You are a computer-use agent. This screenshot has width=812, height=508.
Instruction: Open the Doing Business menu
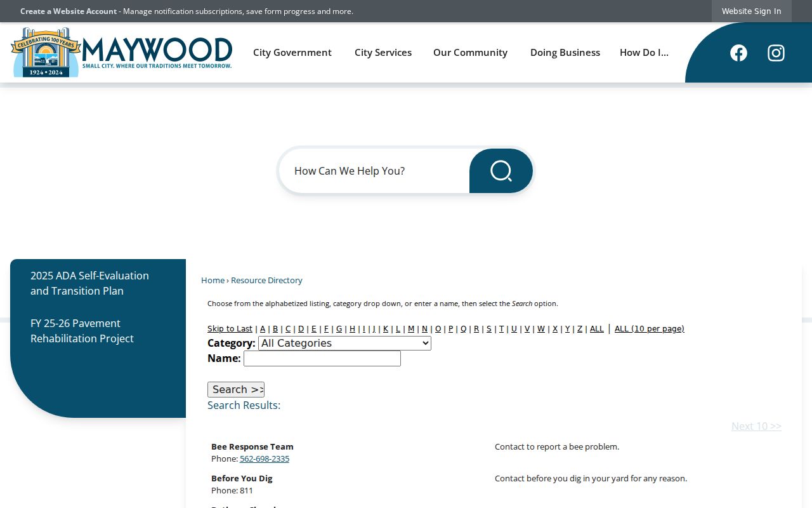565,53
